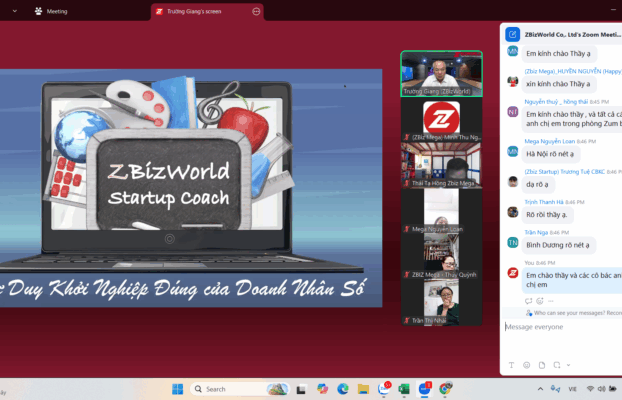The height and width of the screenshot is (400, 622).
Task: Open the text formatting T icon in chat
Action: [x=511, y=365]
